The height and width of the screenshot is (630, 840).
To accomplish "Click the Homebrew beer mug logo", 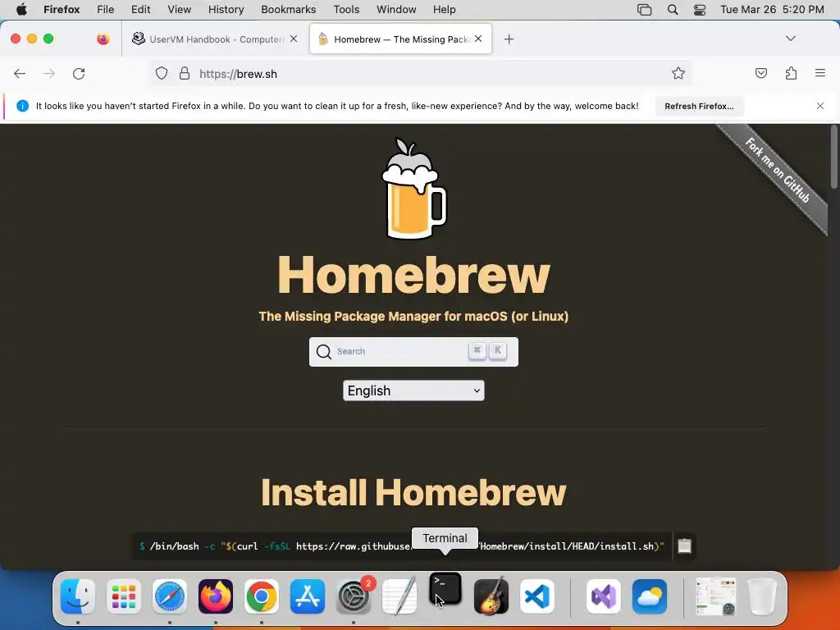I will 413,188.
